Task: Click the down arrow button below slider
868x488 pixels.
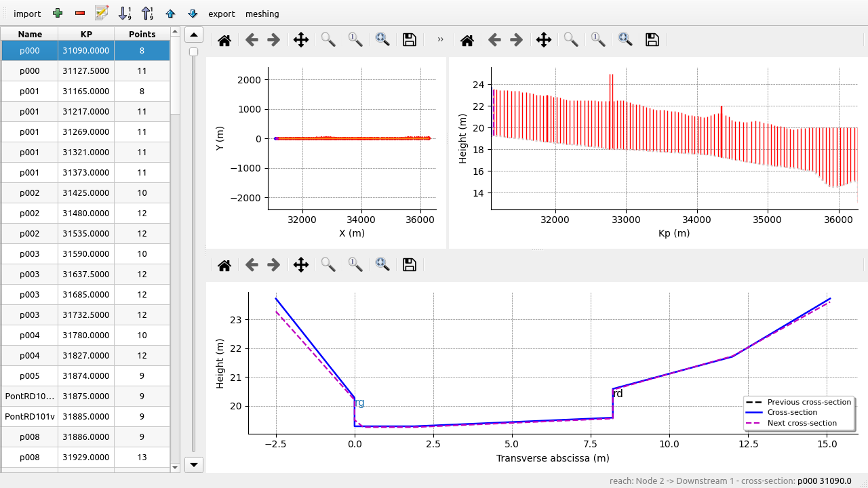Action: (x=194, y=464)
